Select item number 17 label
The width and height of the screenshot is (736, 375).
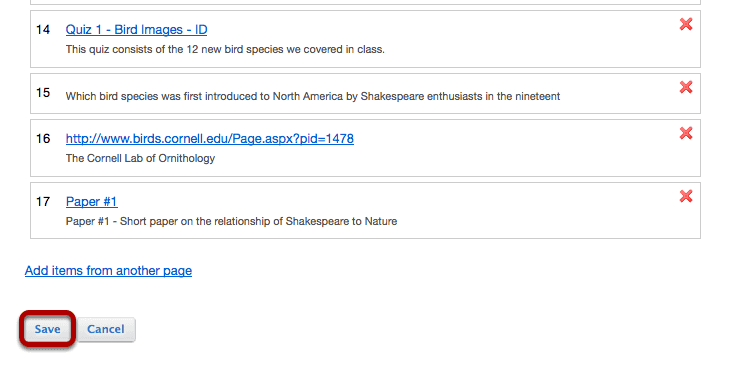click(x=43, y=201)
